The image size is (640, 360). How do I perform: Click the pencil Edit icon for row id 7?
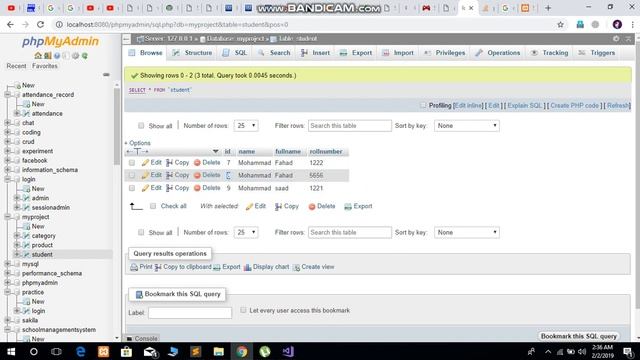pyautogui.click(x=145, y=162)
